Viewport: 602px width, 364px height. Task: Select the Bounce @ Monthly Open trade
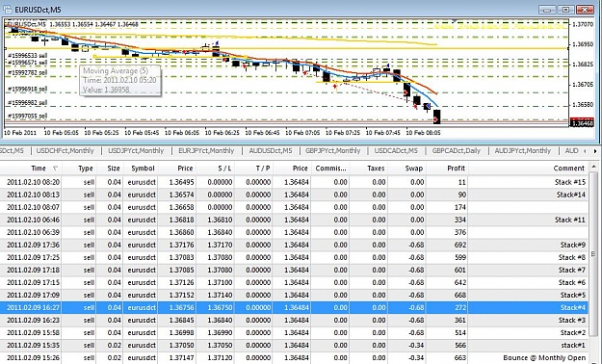click(294, 358)
